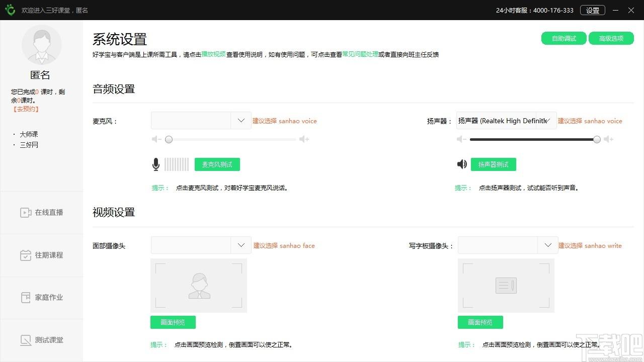Open 往期课程 section

42,255
